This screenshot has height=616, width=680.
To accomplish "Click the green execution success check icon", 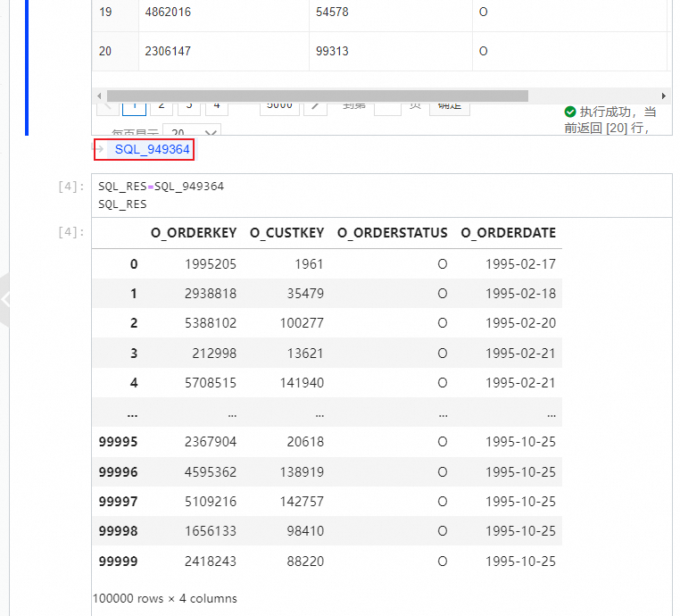I will pos(570,112).
